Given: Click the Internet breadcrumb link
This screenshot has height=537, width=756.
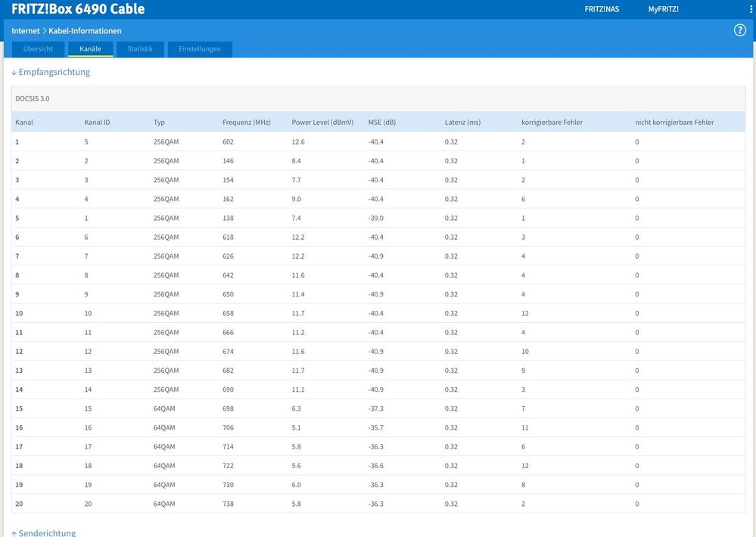Looking at the screenshot, I should [25, 31].
